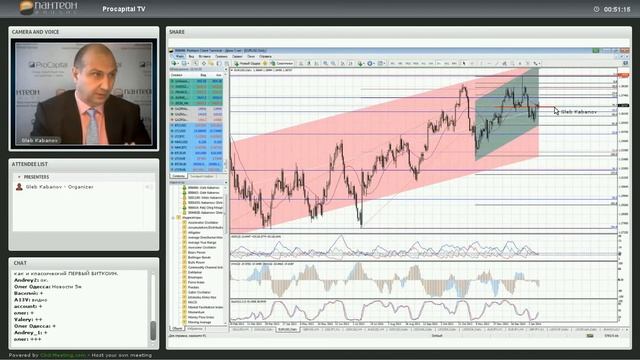Toggle the Terminal window toolbar icon
The image size is (640, 360).
(x=219, y=63)
